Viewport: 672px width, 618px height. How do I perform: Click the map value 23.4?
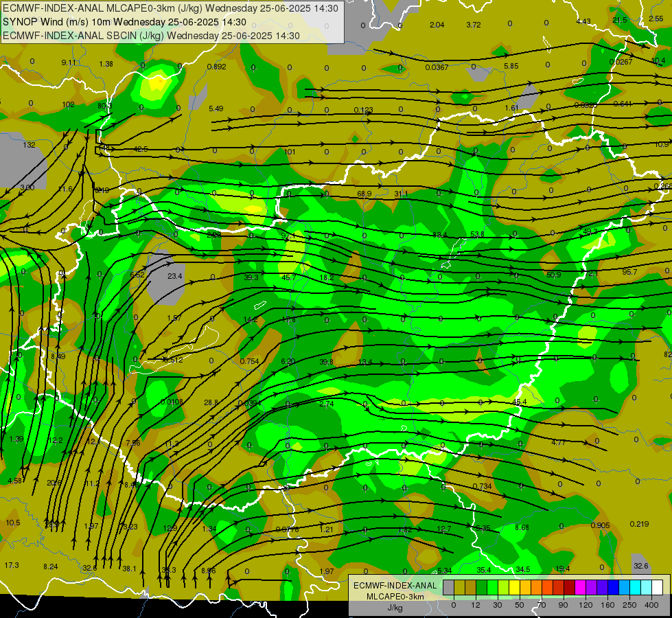pyautogui.click(x=175, y=276)
